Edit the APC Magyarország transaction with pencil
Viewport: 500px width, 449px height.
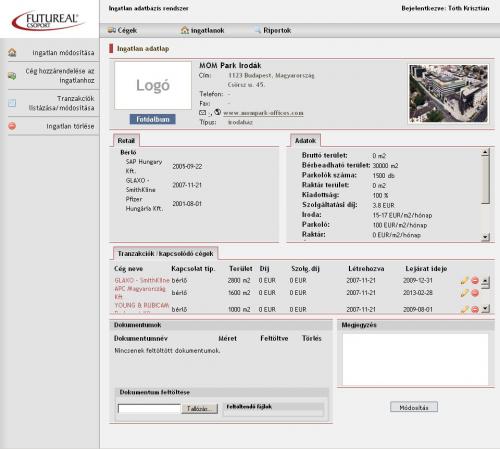pos(464,293)
